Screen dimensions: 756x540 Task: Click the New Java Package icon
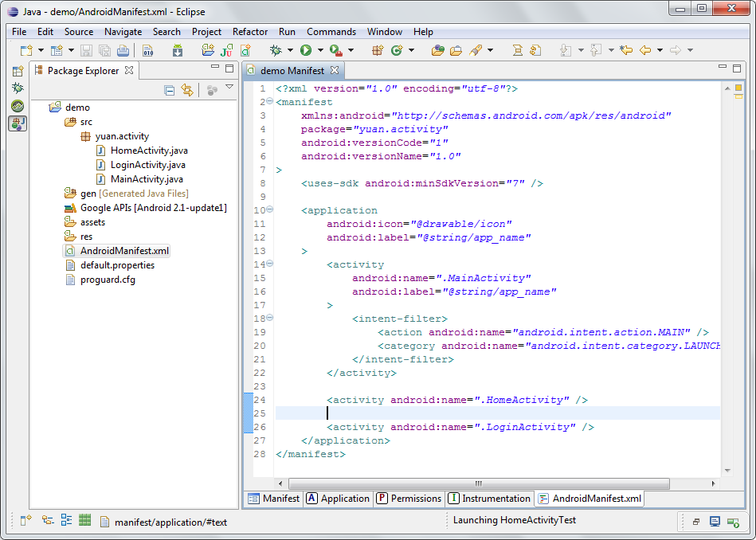tap(378, 50)
